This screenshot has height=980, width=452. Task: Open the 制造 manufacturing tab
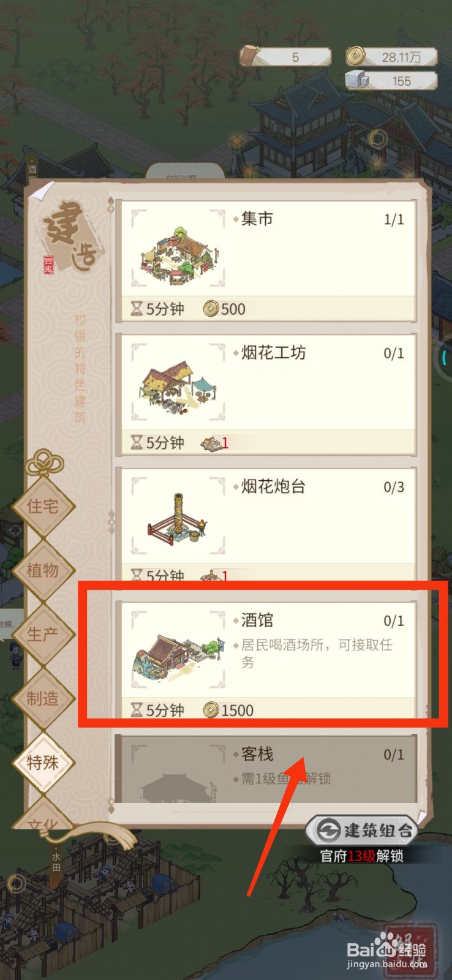tap(43, 698)
